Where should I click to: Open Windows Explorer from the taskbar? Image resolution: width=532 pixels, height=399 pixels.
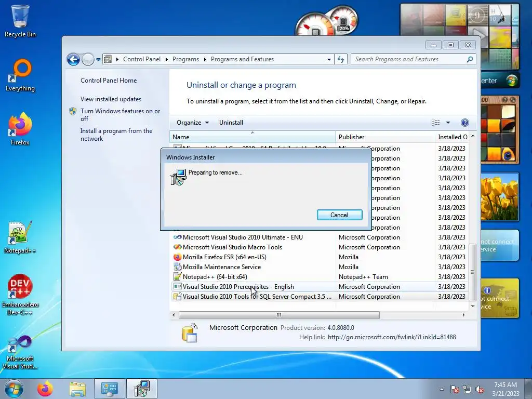pos(78,389)
